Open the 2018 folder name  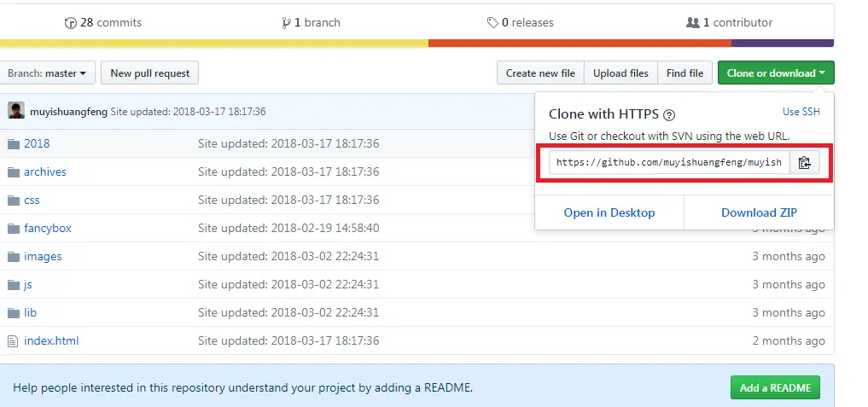[x=37, y=144]
